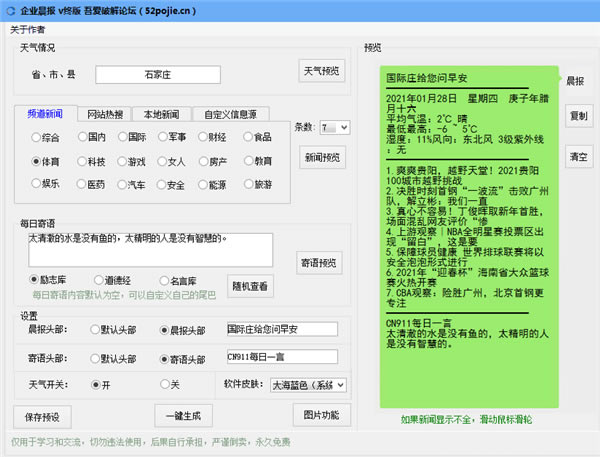Open the 自定义信息源 tab

[x=231, y=115]
